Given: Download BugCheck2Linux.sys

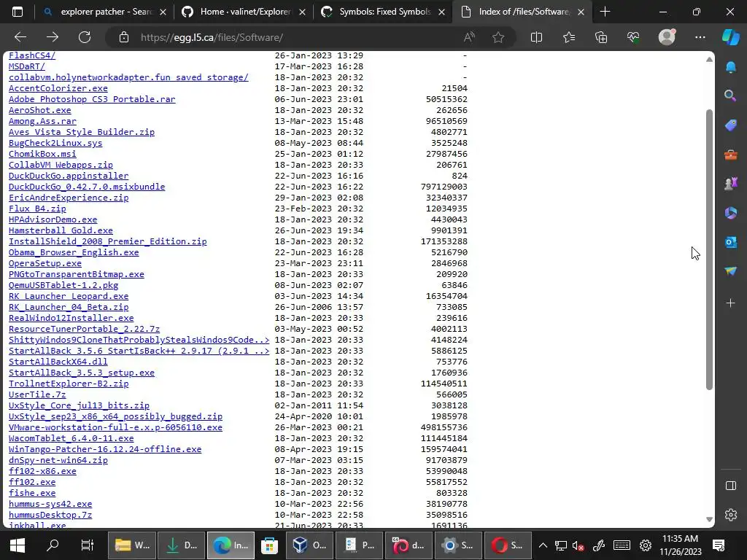Looking at the screenshot, I should coord(55,143).
